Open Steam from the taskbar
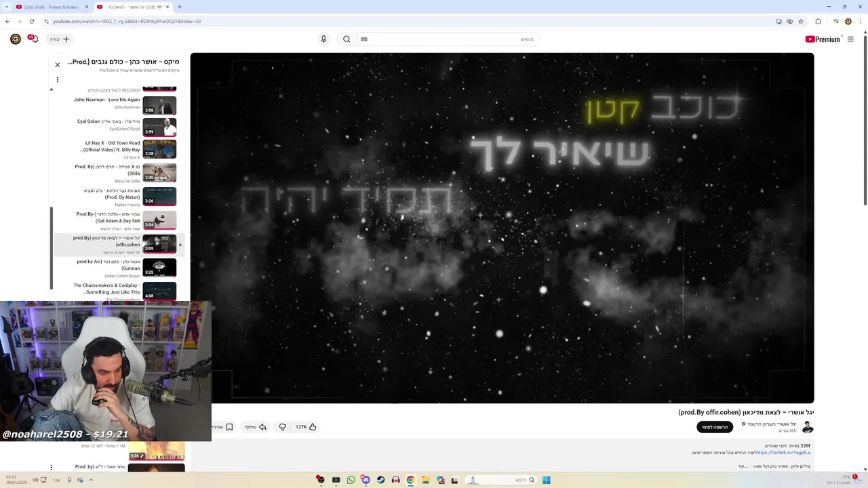 (380, 480)
